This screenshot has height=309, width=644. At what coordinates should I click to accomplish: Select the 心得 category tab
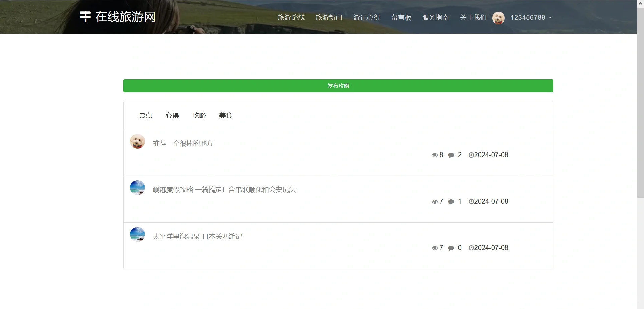pyautogui.click(x=172, y=115)
